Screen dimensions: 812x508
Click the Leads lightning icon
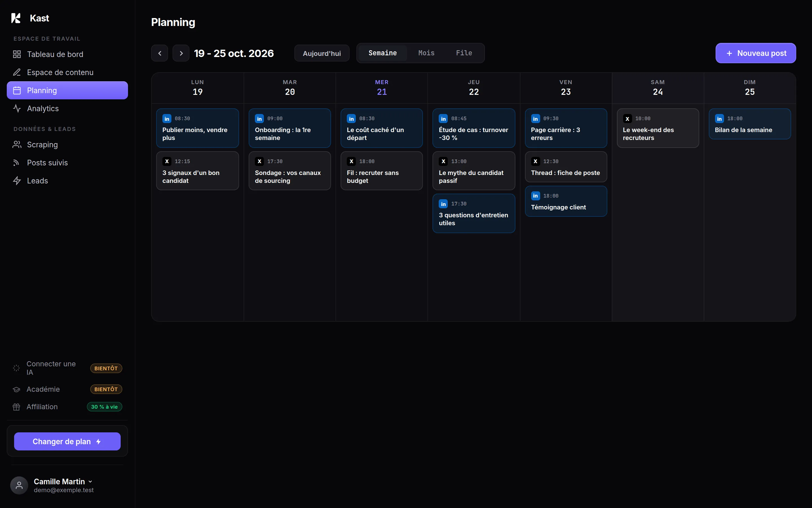pos(17,181)
